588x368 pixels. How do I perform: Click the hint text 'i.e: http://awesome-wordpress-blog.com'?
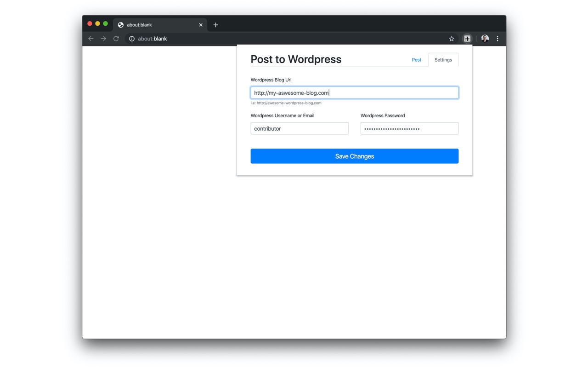(x=286, y=103)
